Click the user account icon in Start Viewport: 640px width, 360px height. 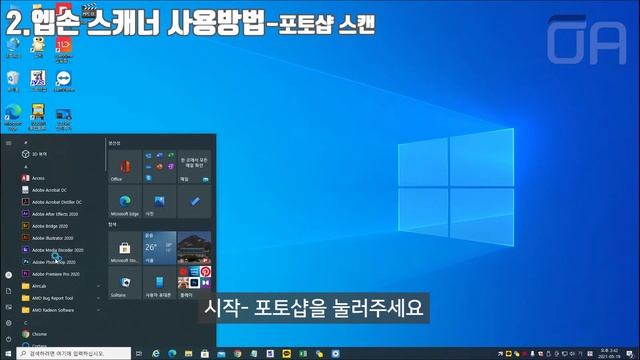pos(9,275)
